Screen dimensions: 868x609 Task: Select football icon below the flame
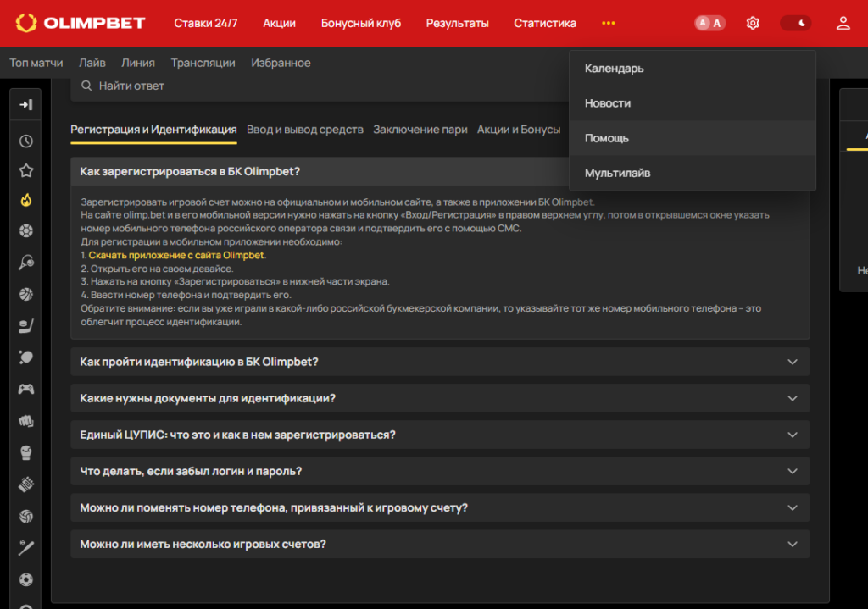(26, 230)
